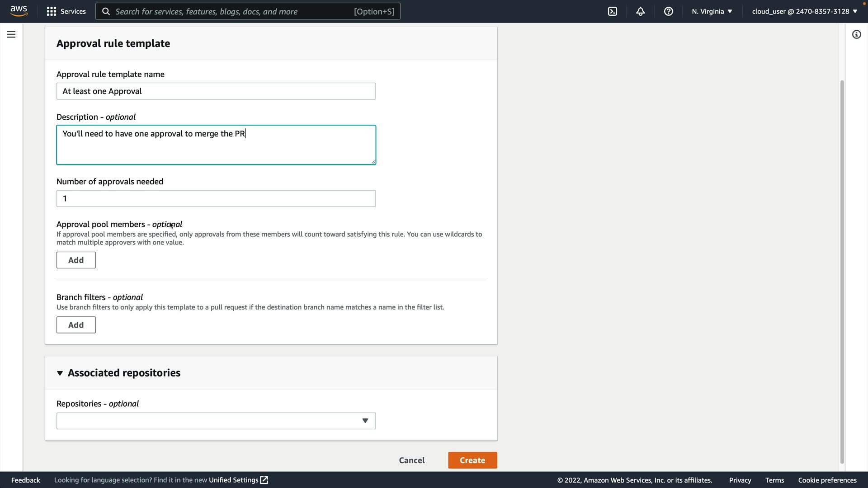
Task: Open the N. Virginia region dropdown
Action: [712, 11]
